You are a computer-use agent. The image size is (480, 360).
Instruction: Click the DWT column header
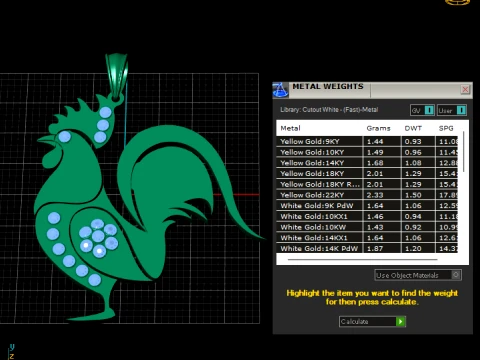413,128
